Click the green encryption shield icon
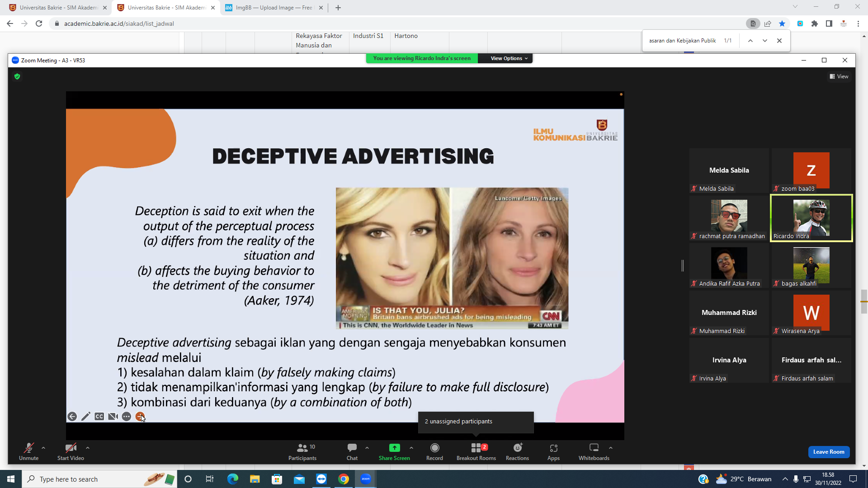Viewport: 868px width, 488px height. 17,76
